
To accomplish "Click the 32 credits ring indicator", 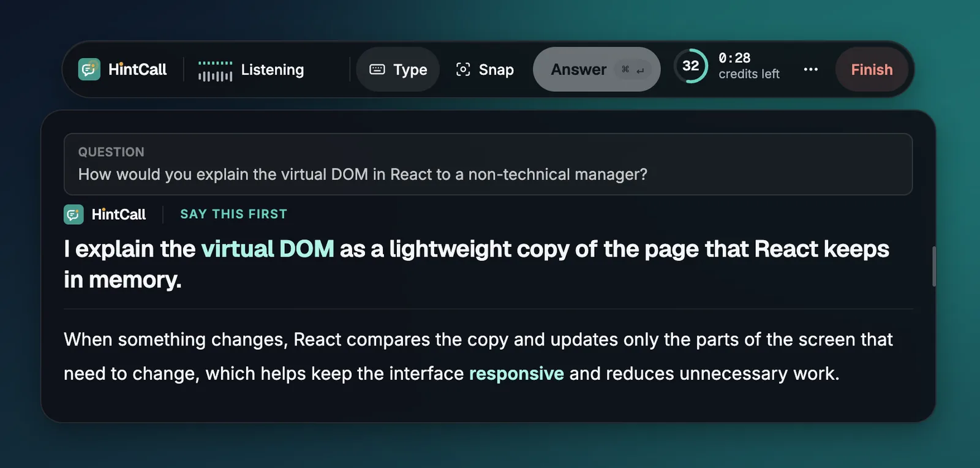I will 691,66.
